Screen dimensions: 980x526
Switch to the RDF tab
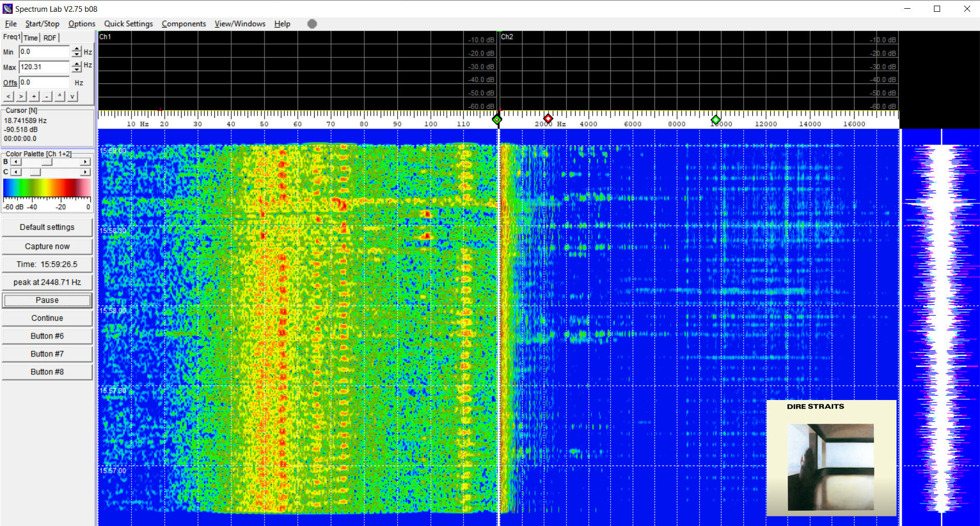coord(50,38)
